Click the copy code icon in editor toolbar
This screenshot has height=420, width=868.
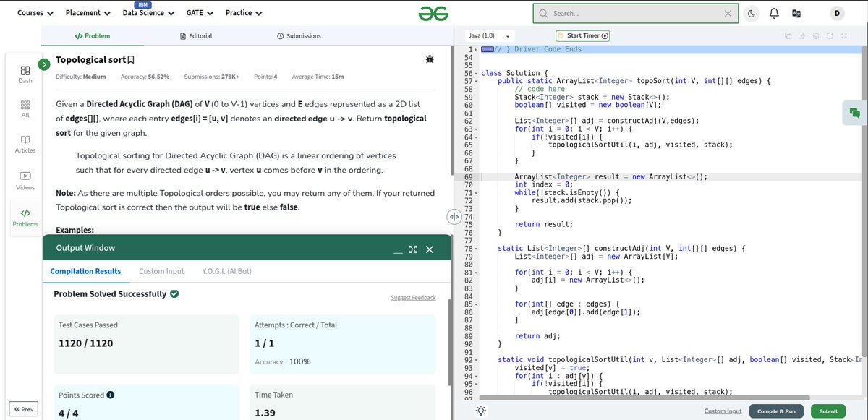(x=788, y=35)
